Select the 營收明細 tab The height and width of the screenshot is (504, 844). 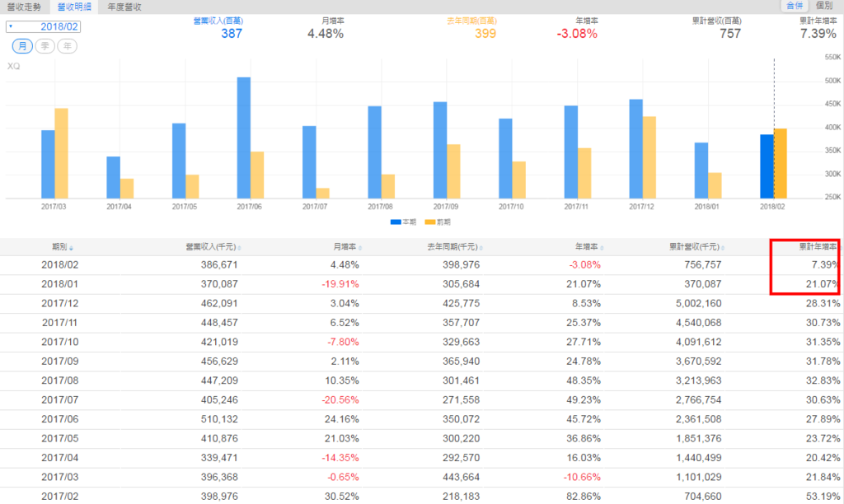(x=74, y=7)
